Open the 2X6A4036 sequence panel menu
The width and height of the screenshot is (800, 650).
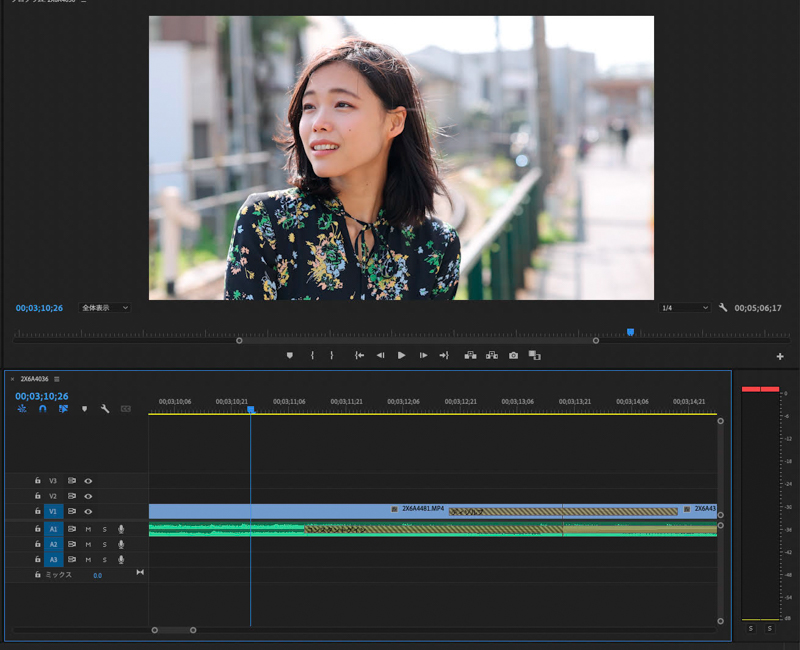coord(57,379)
